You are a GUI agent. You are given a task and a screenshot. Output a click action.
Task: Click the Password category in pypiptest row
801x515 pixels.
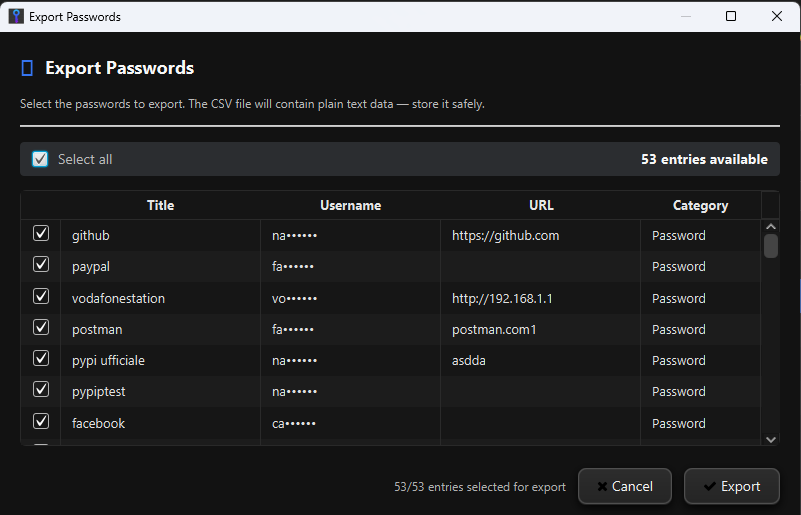pos(679,392)
